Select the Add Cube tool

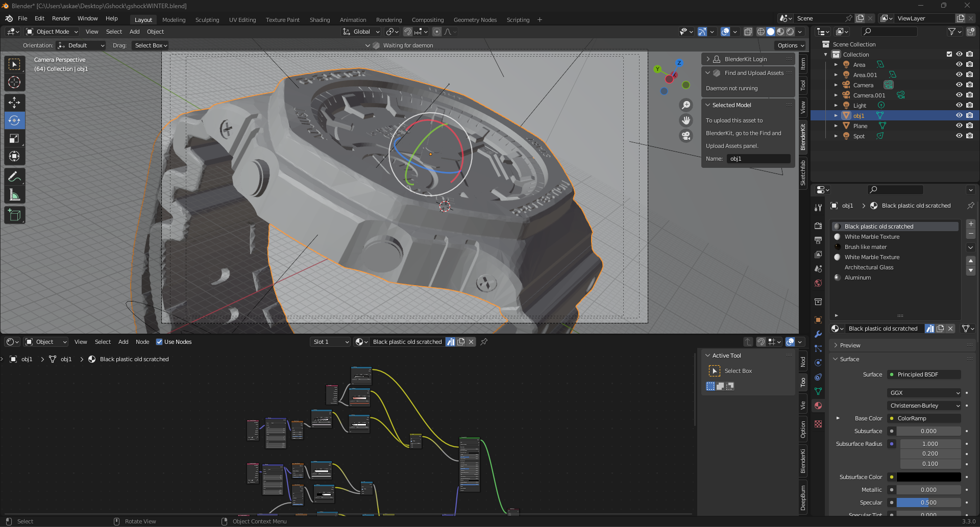click(x=14, y=215)
